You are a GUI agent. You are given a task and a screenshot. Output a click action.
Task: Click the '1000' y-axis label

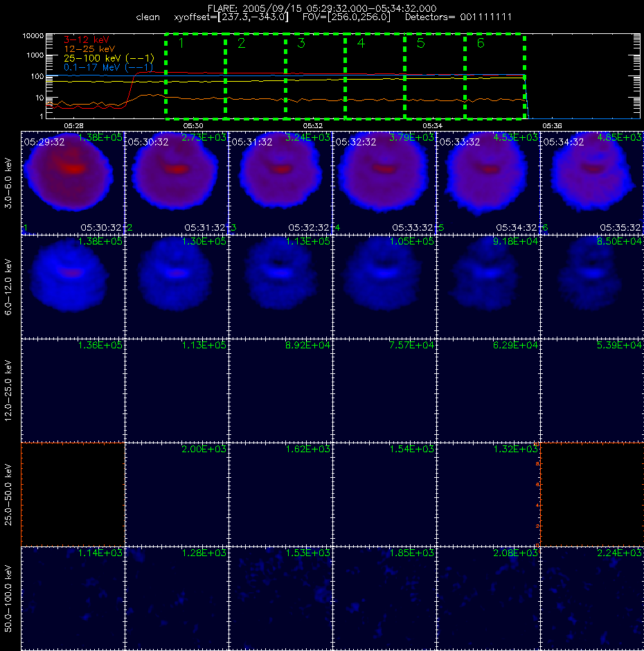coord(35,55)
